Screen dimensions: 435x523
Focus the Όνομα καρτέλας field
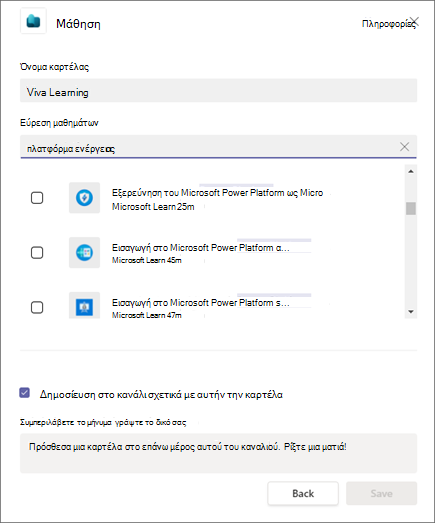[219, 90]
